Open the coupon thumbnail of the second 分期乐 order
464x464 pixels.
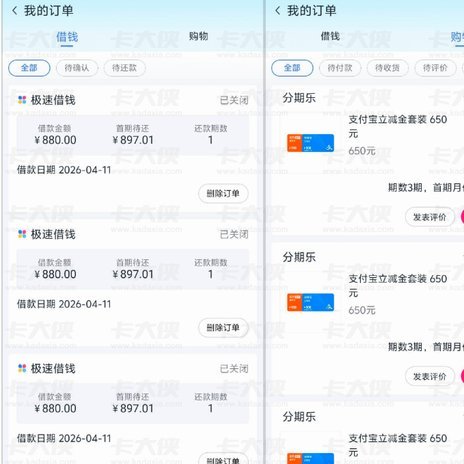coord(310,302)
